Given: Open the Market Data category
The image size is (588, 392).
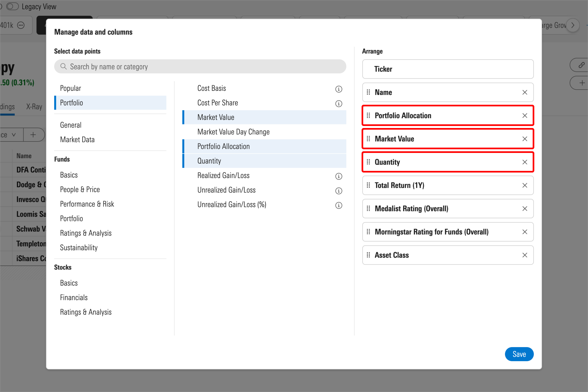Looking at the screenshot, I should (x=110, y=139).
